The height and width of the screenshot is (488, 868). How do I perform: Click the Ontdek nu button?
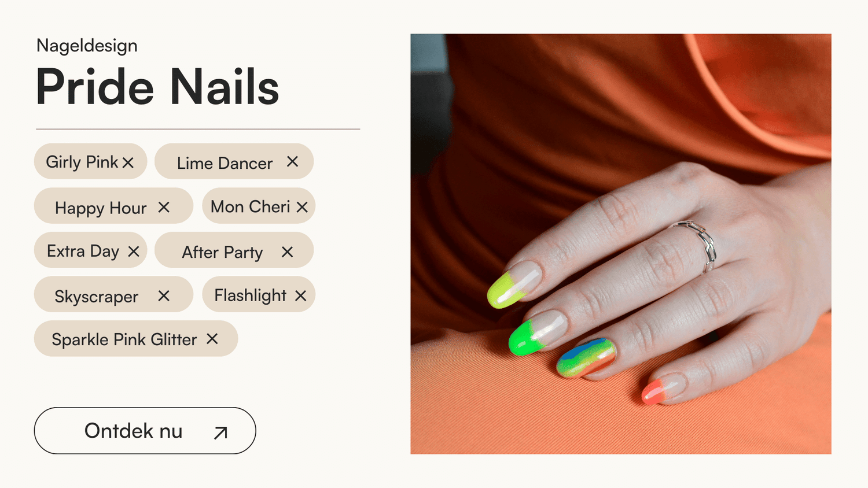coord(145,431)
